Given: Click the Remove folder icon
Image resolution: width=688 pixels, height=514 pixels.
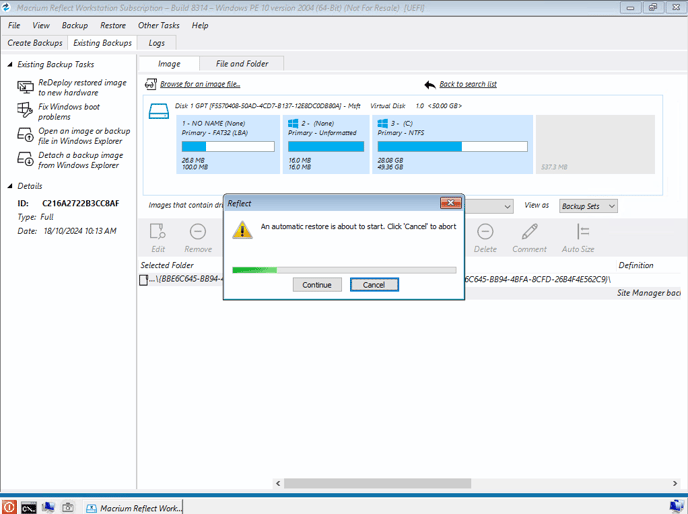Looking at the screenshot, I should coord(198,231).
